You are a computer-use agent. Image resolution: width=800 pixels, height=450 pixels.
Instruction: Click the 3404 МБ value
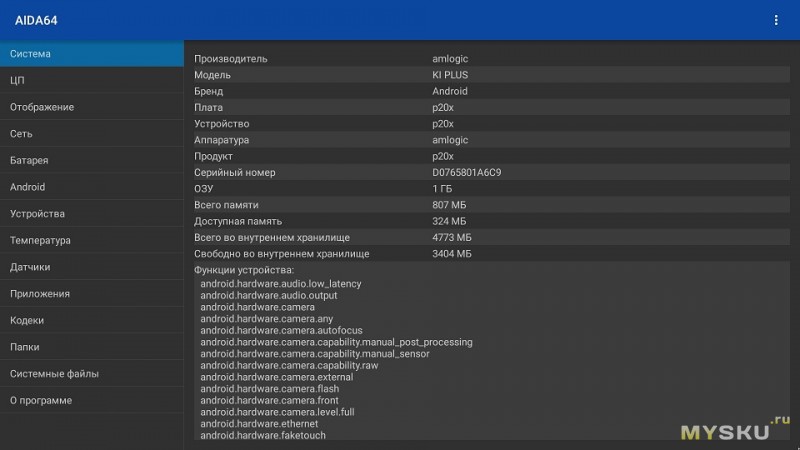(452, 254)
